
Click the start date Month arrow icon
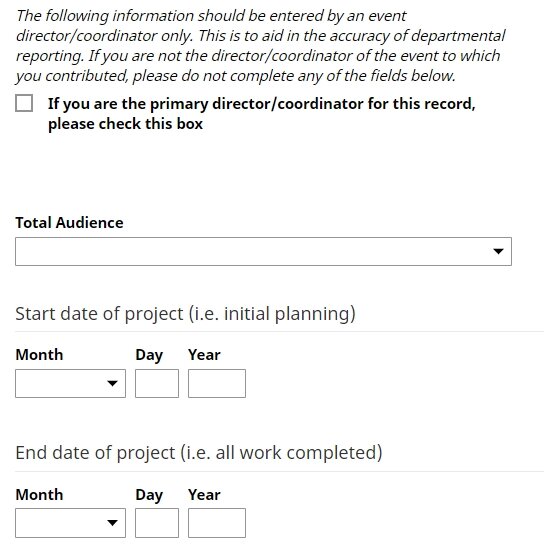coord(112,383)
